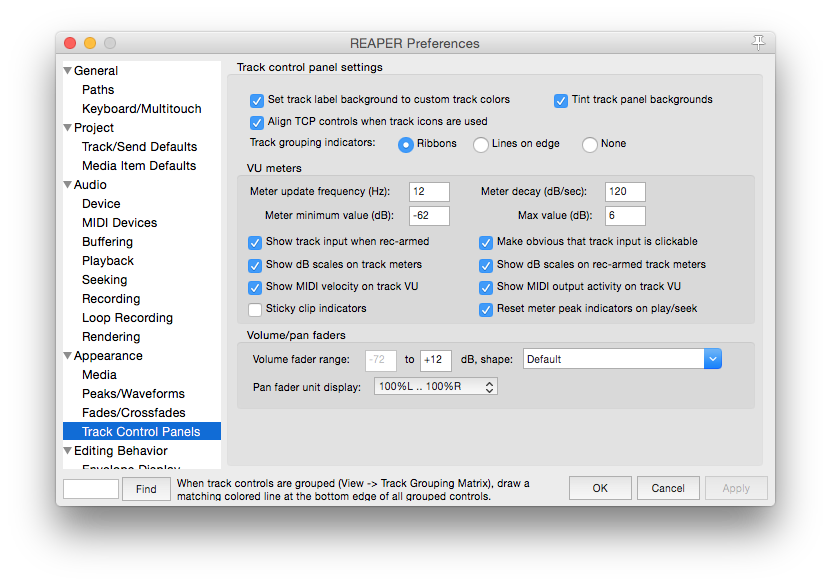The height and width of the screenshot is (586, 831).
Task: Collapse the Editing Behavior tree section
Action: 67,451
